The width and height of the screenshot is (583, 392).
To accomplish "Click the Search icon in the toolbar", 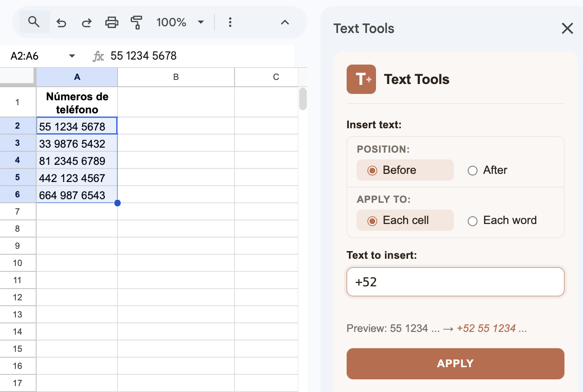I will coord(34,22).
